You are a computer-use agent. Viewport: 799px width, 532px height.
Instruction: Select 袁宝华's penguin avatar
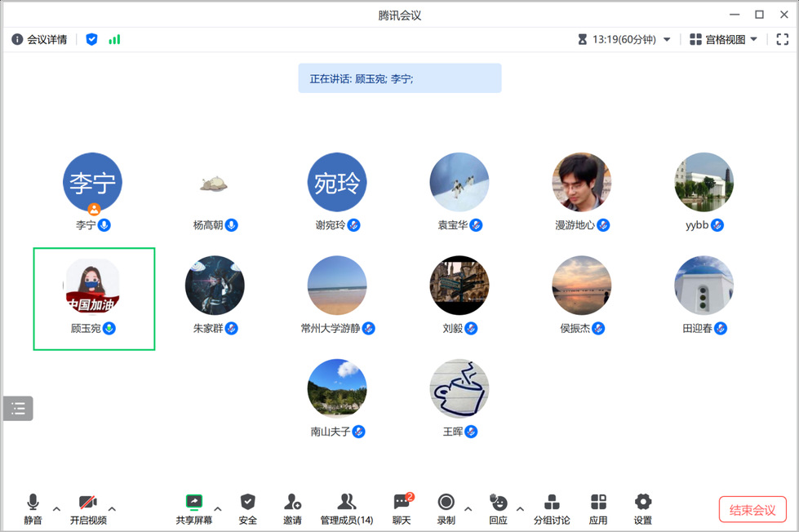[x=459, y=182]
